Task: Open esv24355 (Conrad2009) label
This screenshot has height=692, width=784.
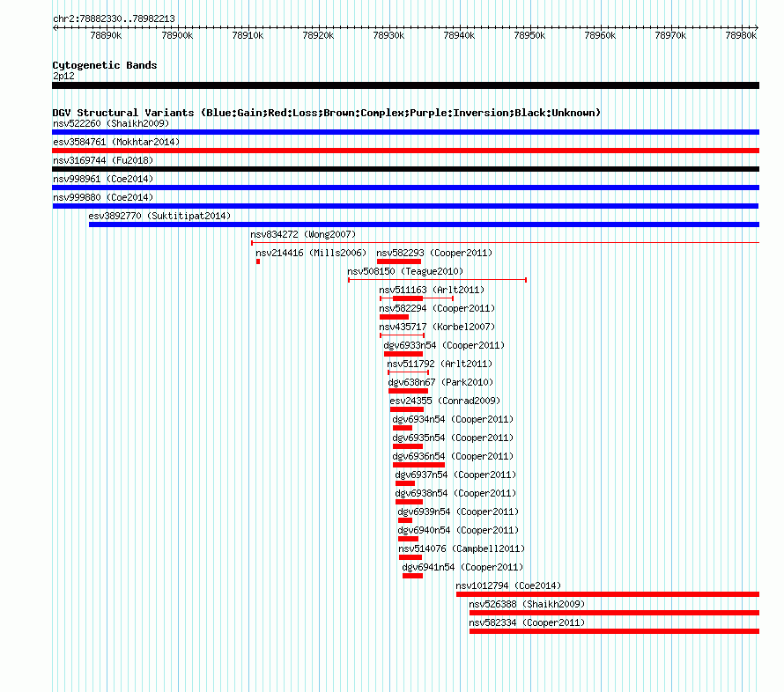Action: pos(445,401)
